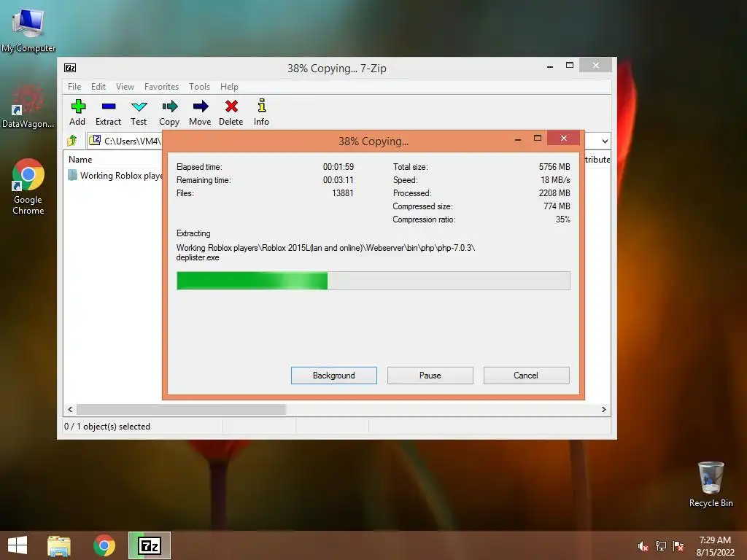Screen dimensions: 747x560
Task: Minimize the 38% Copying dialog
Action: (x=518, y=139)
